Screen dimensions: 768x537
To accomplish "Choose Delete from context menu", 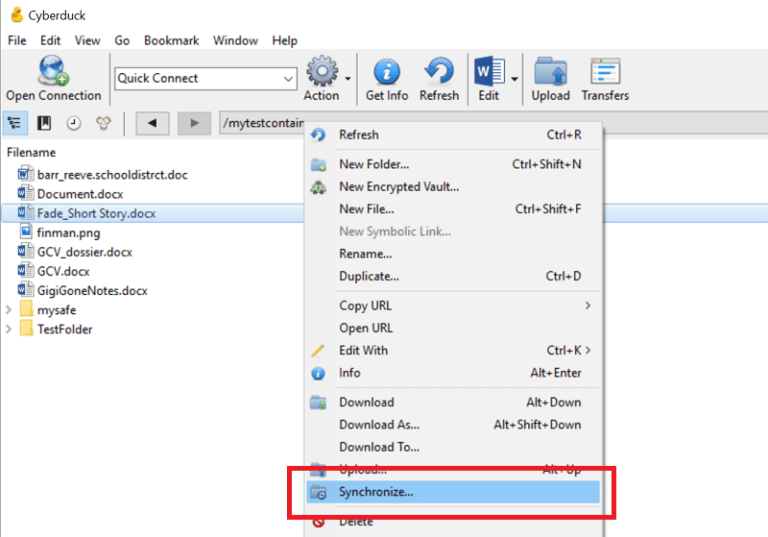I will pos(453,522).
